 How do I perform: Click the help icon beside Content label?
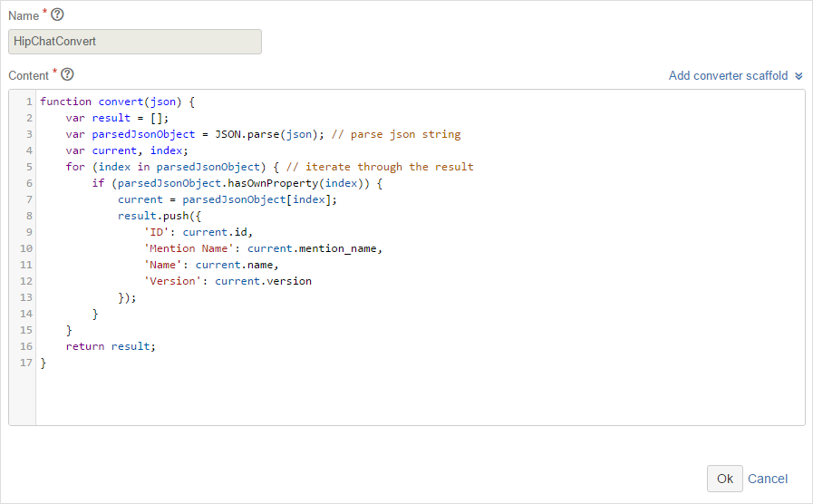[67, 74]
